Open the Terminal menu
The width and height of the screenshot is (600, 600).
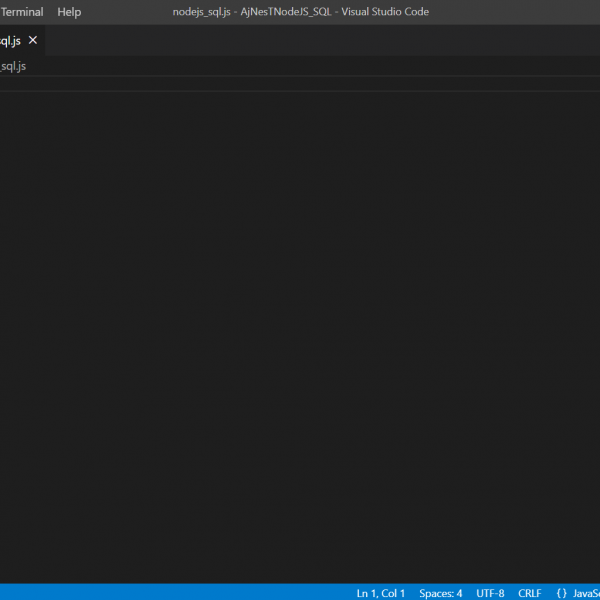coord(21,12)
